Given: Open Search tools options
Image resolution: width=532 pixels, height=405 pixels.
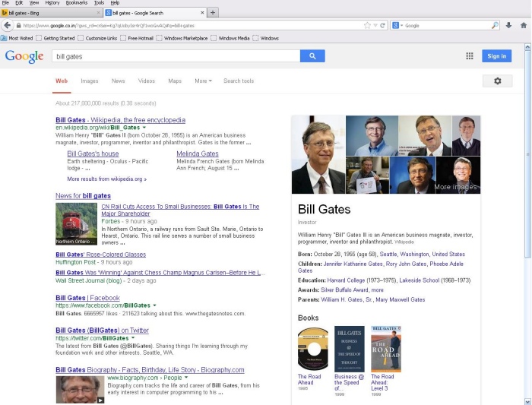Looking at the screenshot, I should [x=239, y=81].
